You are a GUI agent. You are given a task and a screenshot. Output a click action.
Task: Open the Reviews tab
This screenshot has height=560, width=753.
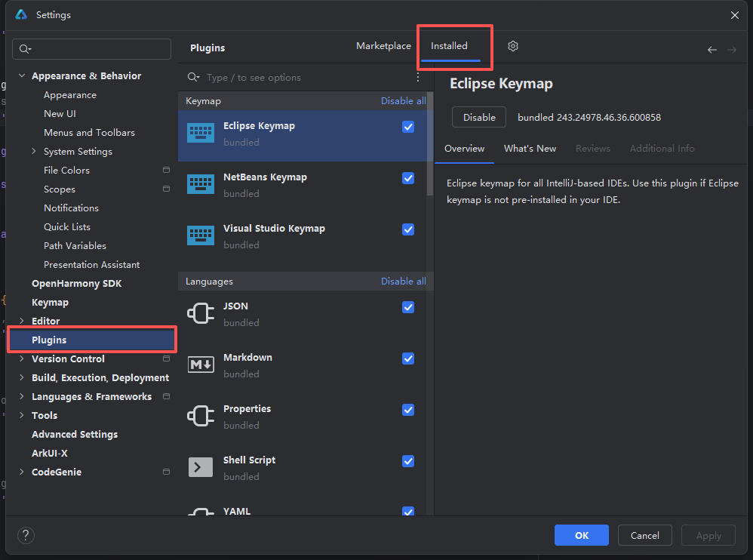click(592, 149)
